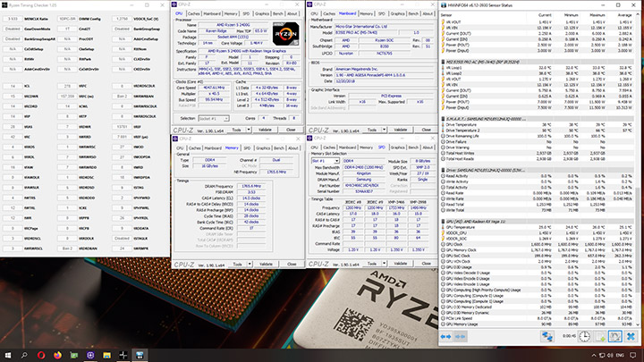This screenshot has width=644, height=362.
Task: Open green graphics card taskbar app
Action: tap(74, 355)
